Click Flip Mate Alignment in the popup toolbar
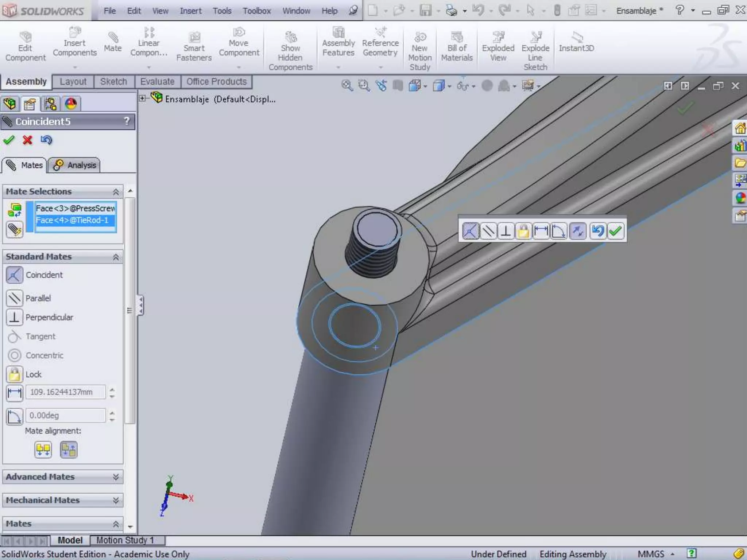The image size is (747, 560). 577,231
